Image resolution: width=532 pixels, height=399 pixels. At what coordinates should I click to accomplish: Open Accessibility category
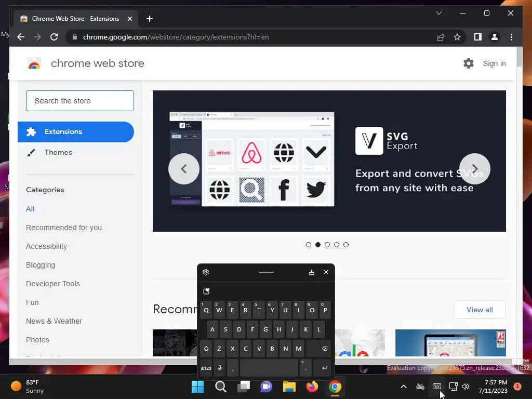(46, 246)
